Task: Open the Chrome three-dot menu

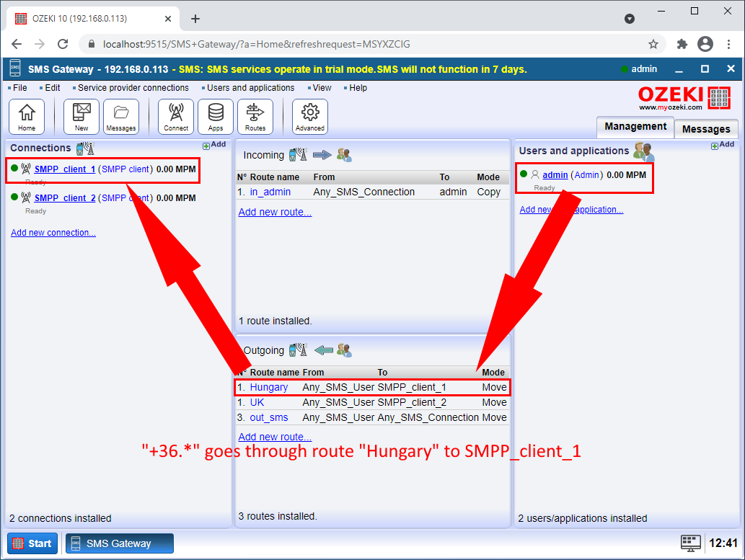Action: (728, 44)
